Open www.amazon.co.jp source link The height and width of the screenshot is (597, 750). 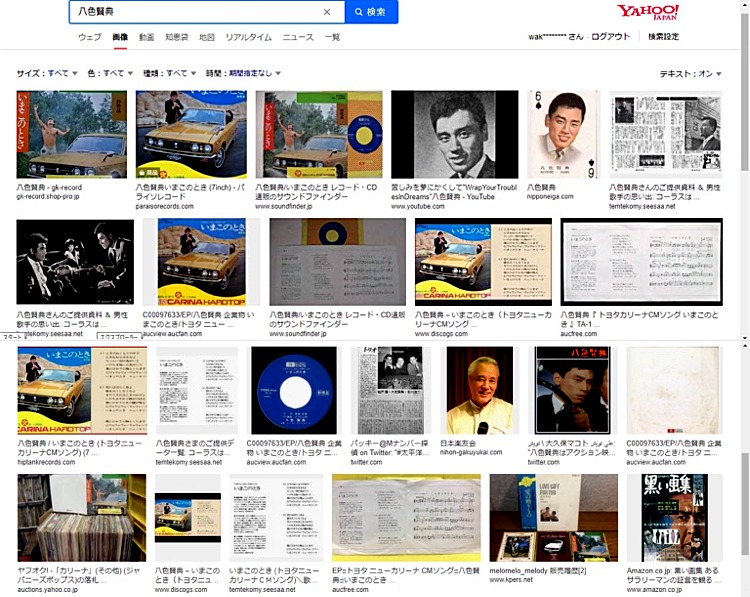coord(654,589)
